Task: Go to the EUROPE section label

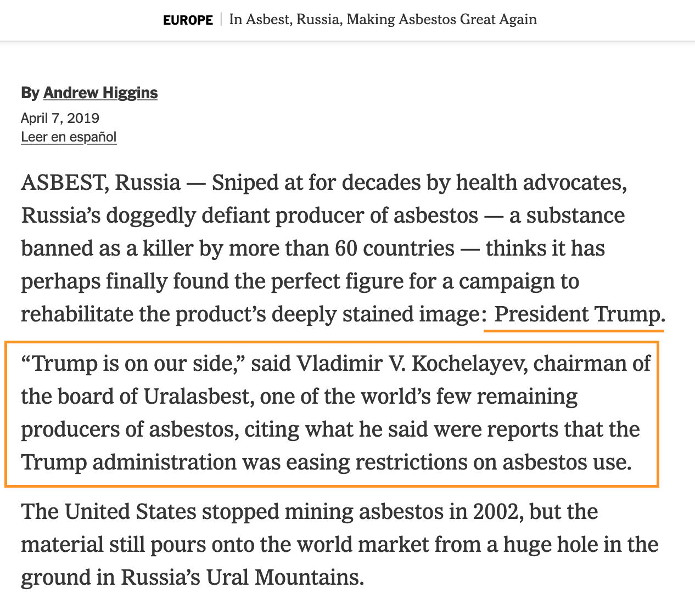Action: point(188,20)
